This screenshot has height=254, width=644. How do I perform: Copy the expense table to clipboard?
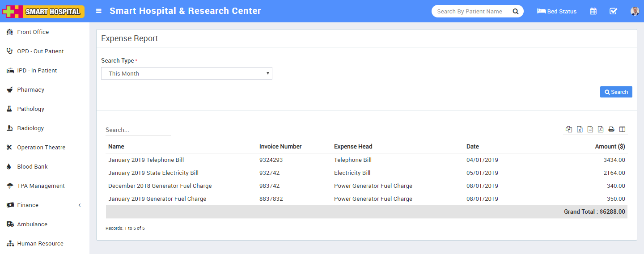pos(568,129)
